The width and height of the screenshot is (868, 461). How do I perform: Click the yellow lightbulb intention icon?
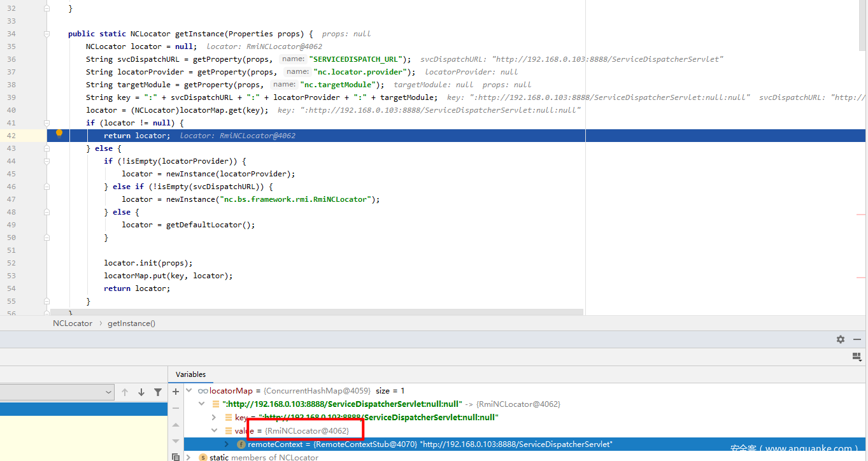click(59, 134)
